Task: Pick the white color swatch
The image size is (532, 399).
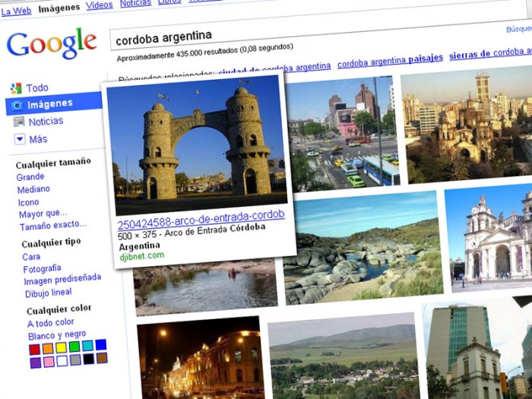Action: [x=62, y=361]
